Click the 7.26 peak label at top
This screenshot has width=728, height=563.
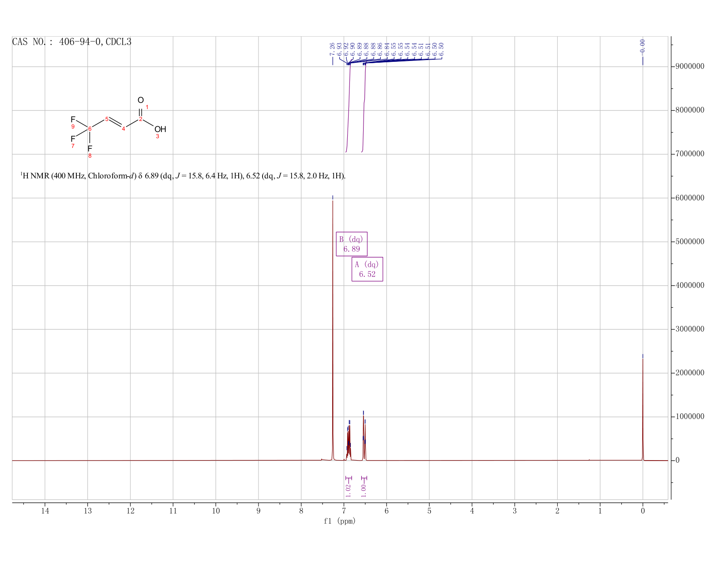(x=332, y=49)
